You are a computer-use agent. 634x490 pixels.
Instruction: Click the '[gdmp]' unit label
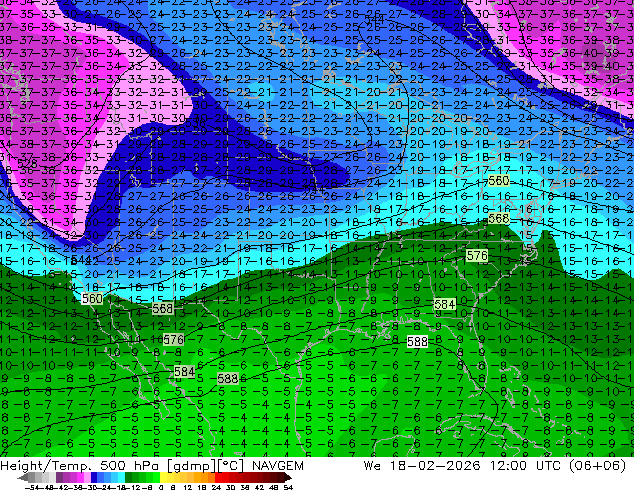click(x=190, y=466)
